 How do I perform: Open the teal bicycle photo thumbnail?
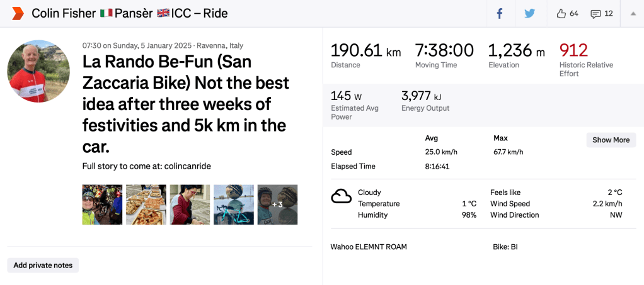234,204
